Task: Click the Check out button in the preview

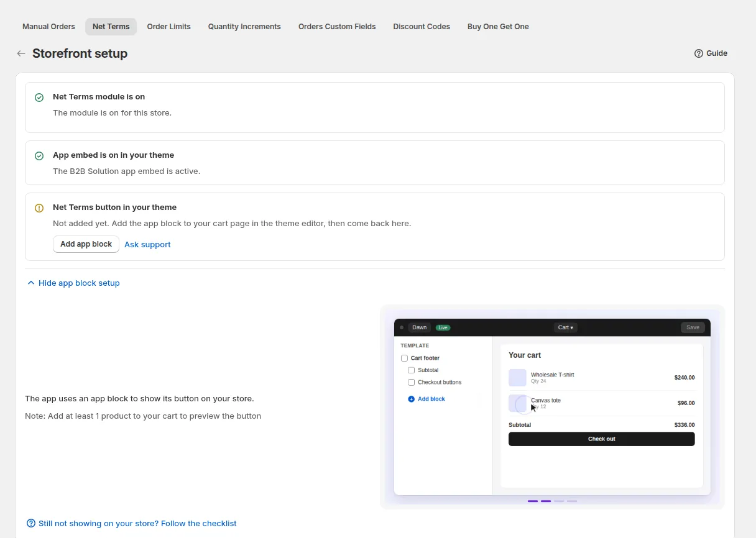Action: [601, 439]
